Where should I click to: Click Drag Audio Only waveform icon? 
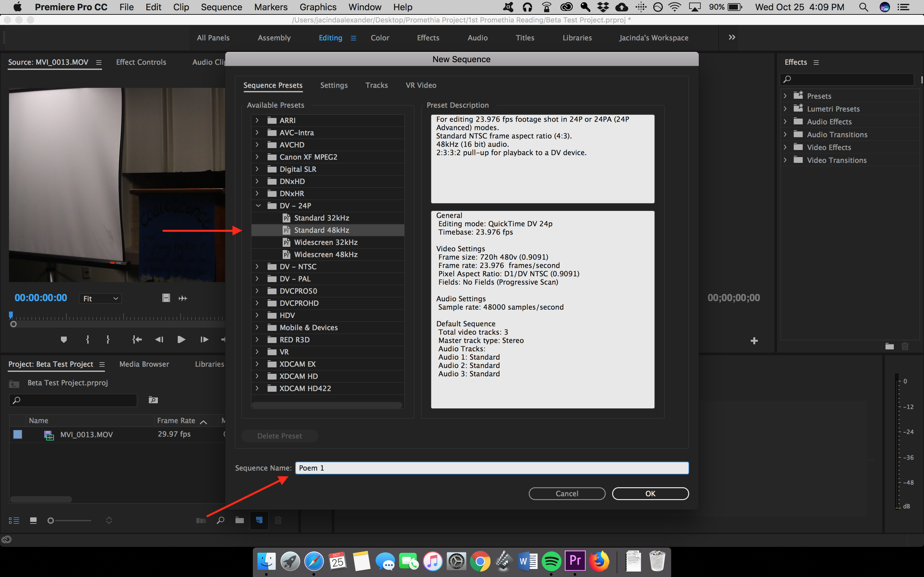(x=183, y=298)
